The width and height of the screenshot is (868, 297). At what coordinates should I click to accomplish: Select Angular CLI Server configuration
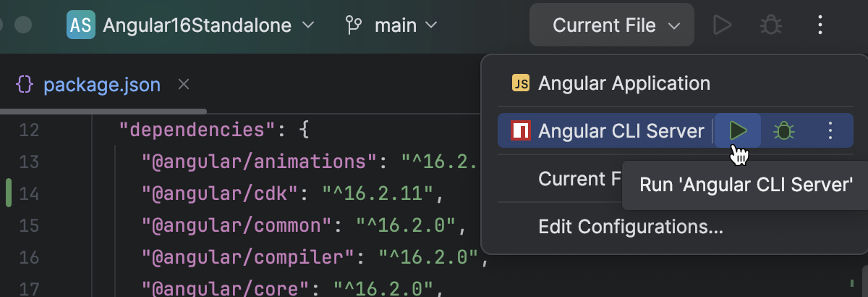pos(621,131)
